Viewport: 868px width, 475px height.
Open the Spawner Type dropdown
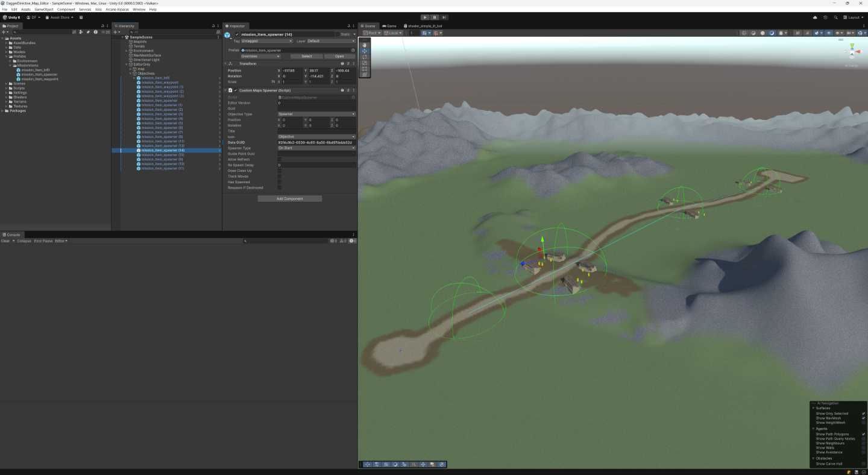point(316,148)
